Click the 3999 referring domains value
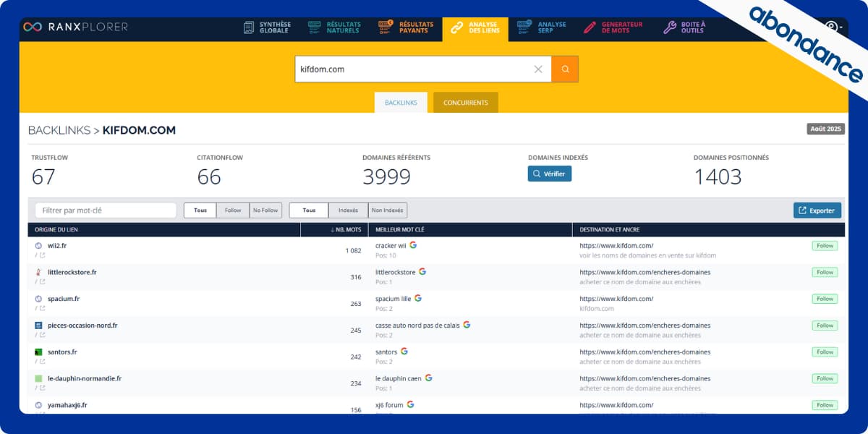The image size is (868, 434). tap(387, 176)
